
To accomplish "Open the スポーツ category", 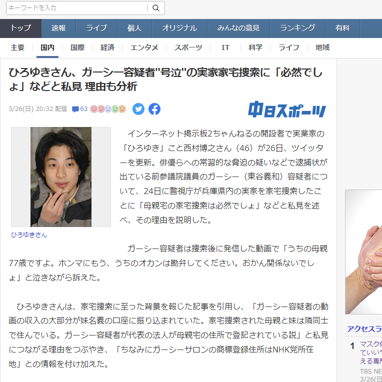I will pos(188,48).
